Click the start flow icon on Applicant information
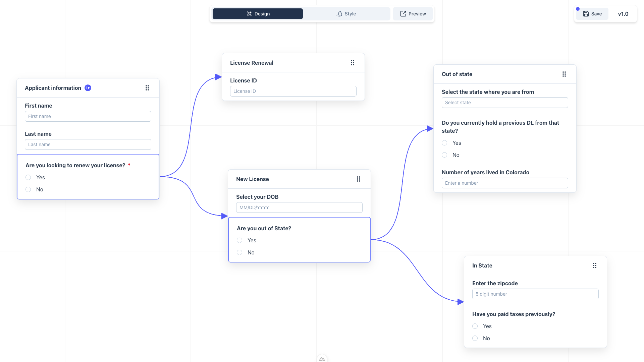Image resolution: width=644 pixels, height=362 pixels. [x=88, y=88]
